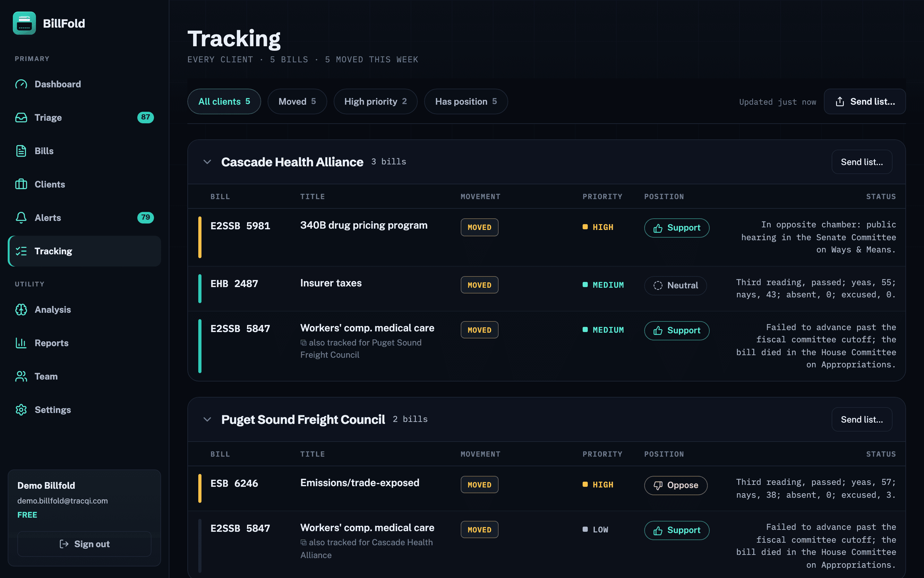Click MEDIUM priority on EHB 2487
This screenshot has height=578, width=924.
(x=603, y=285)
